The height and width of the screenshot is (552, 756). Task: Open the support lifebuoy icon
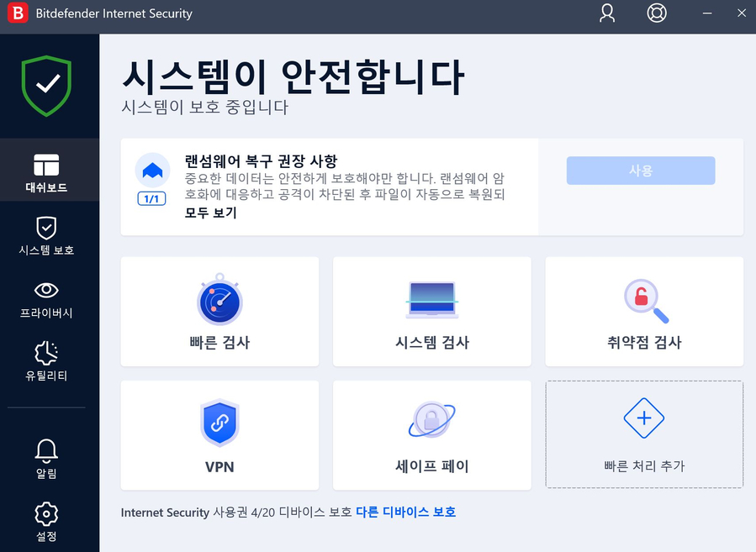(x=657, y=13)
